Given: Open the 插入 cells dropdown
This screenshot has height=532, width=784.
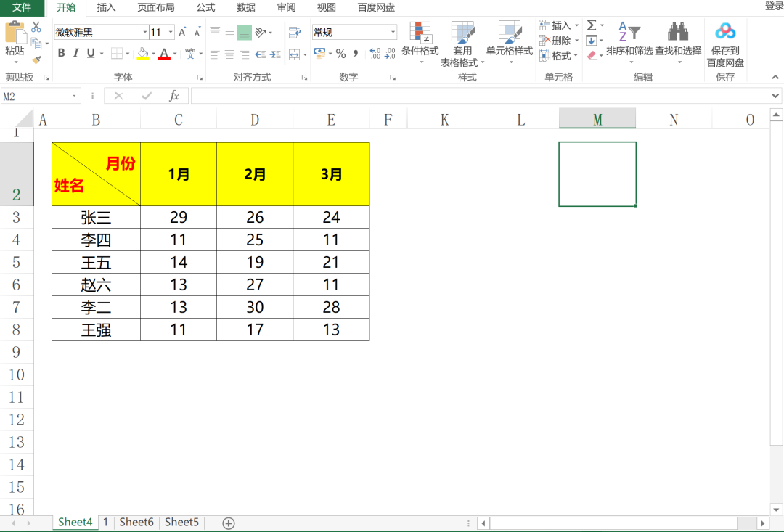Looking at the screenshot, I should tap(576, 25).
